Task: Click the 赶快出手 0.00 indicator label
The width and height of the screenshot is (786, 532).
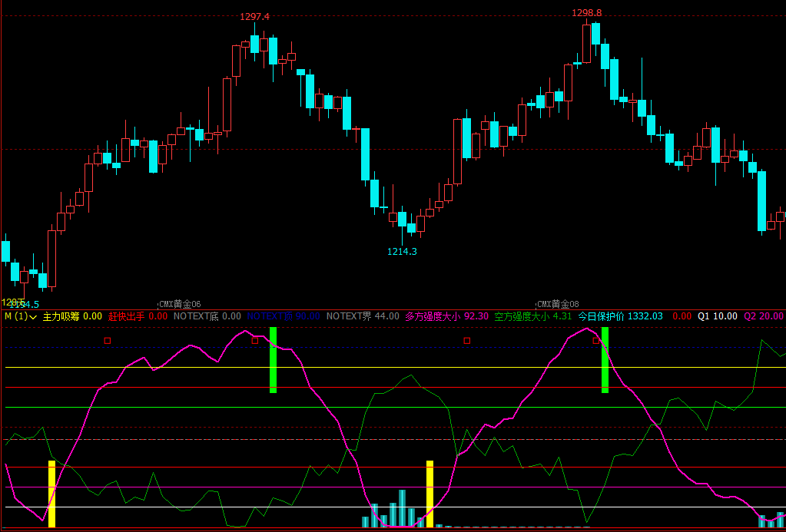Action: [x=138, y=316]
